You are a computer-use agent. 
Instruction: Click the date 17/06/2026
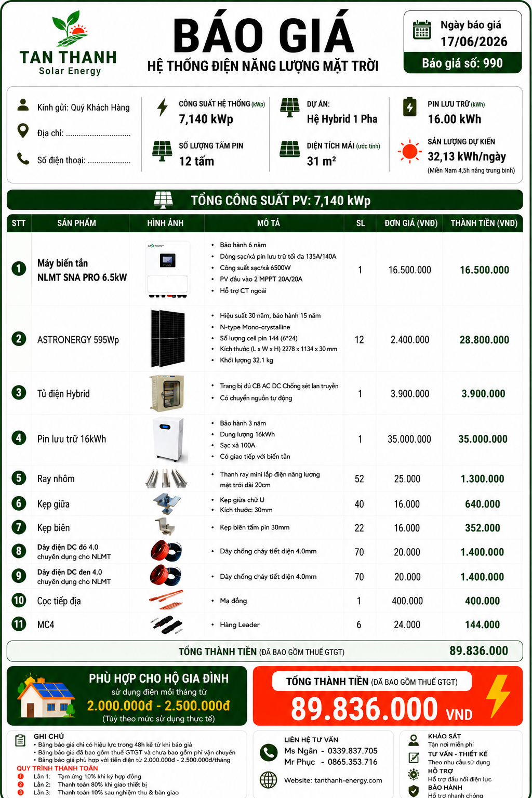pyautogui.click(x=474, y=42)
